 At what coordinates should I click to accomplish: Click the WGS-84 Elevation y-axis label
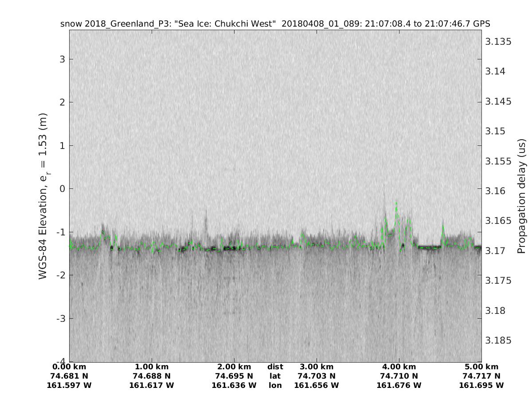click(x=43, y=196)
